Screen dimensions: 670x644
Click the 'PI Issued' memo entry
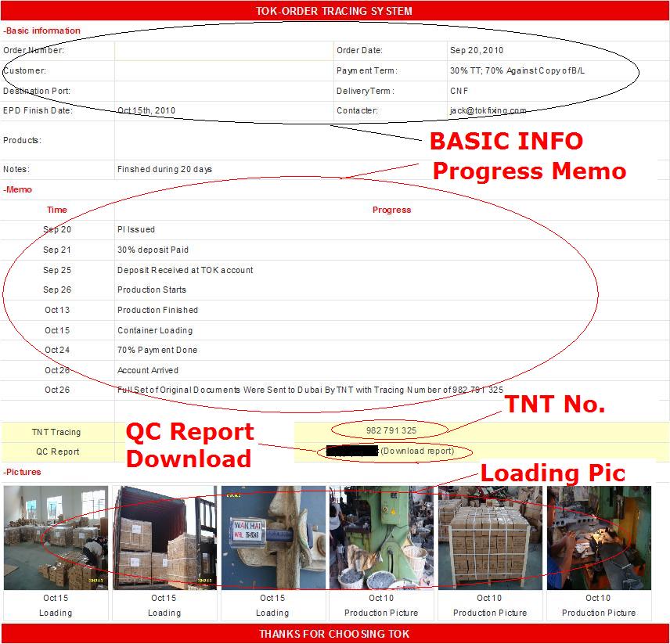click(x=136, y=230)
